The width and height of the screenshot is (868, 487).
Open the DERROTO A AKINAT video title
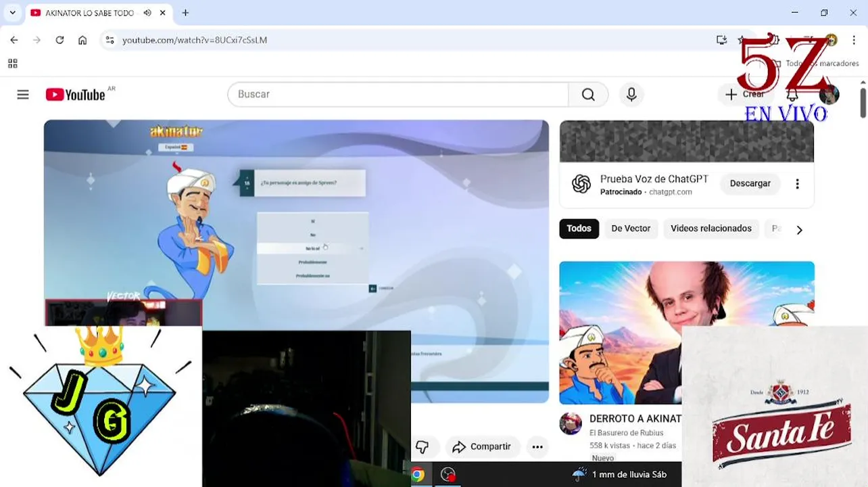coord(635,419)
